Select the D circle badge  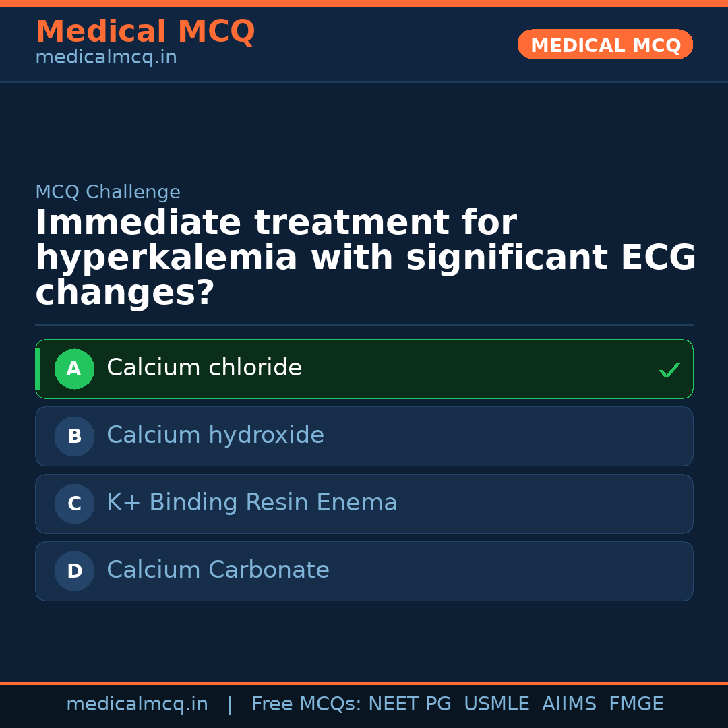(74, 571)
